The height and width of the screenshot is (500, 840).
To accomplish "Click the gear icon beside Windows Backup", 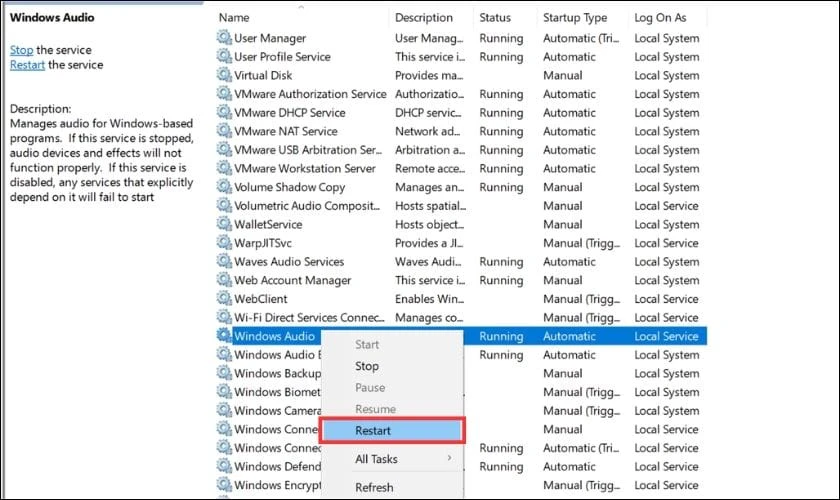I will pos(224,373).
